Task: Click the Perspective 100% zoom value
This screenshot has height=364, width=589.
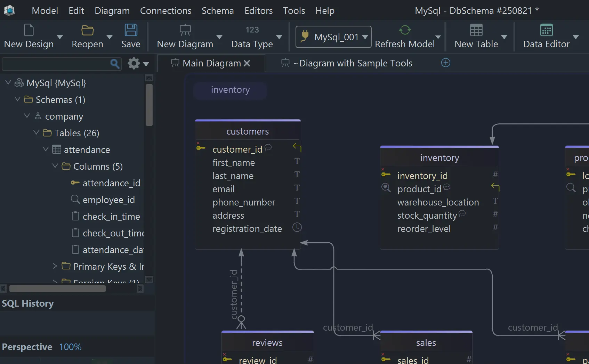Action: [70, 347]
